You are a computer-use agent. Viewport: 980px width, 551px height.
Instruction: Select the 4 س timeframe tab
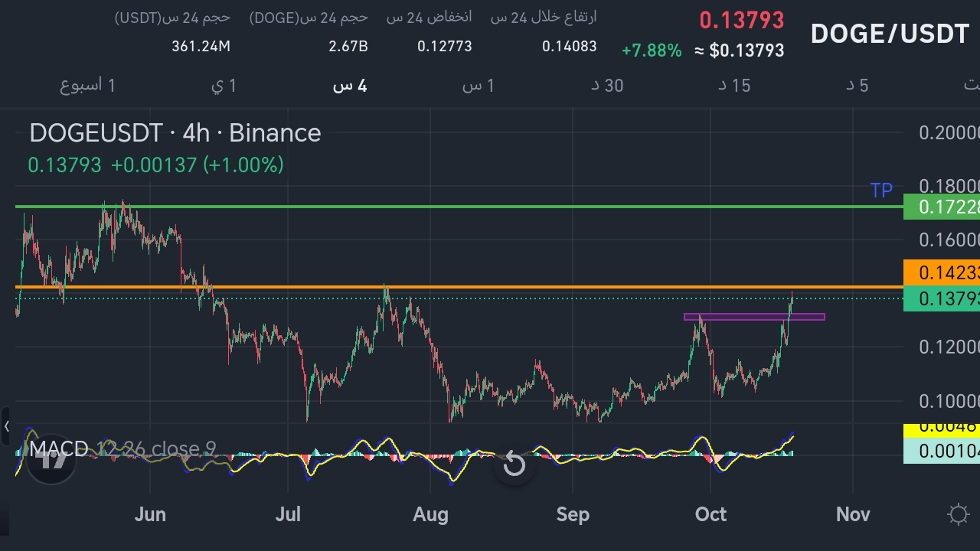350,85
